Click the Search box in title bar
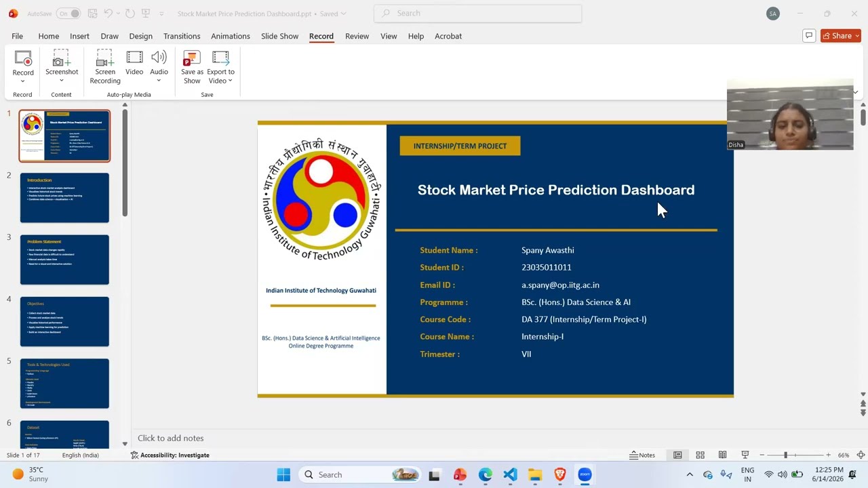The height and width of the screenshot is (488, 868). 477,13
